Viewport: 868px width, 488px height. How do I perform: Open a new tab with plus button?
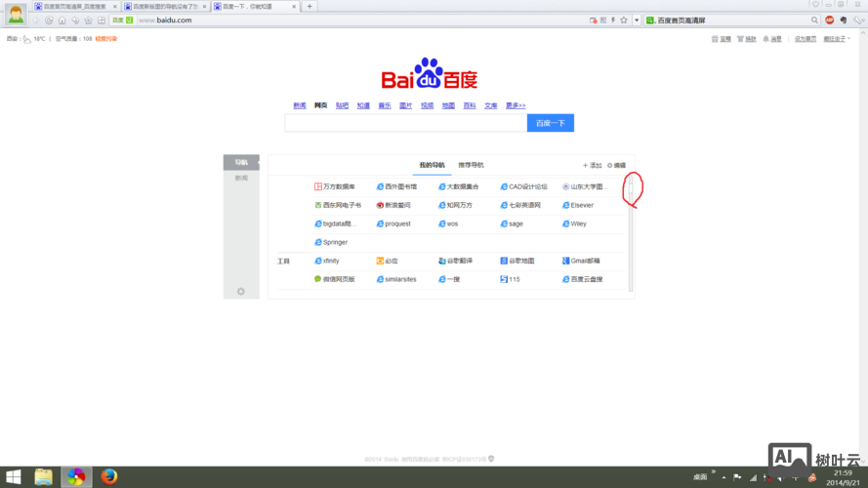[x=310, y=7]
